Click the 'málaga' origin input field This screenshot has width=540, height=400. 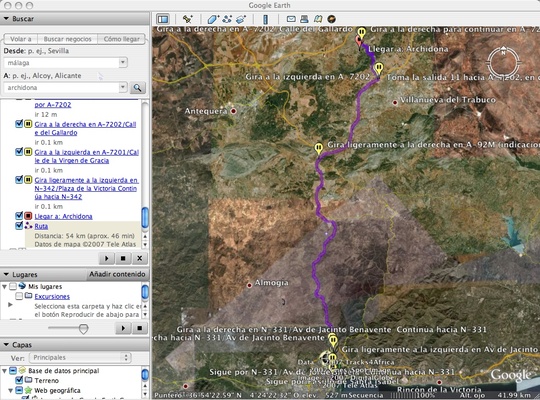coord(61,63)
